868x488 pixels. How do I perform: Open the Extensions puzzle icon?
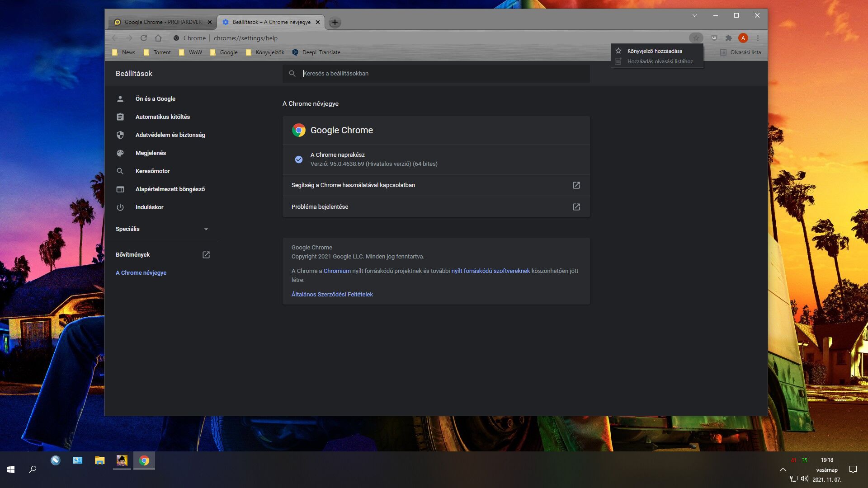pos(728,38)
